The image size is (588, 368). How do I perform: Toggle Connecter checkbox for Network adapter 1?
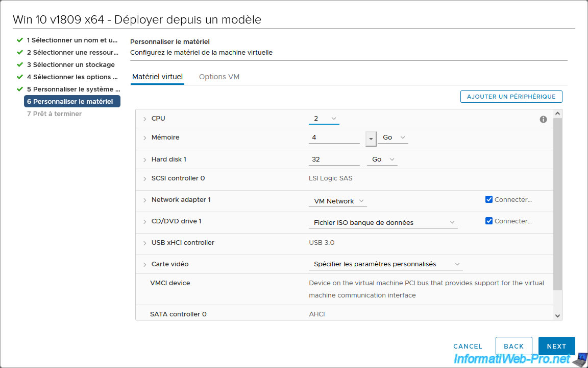(x=488, y=199)
